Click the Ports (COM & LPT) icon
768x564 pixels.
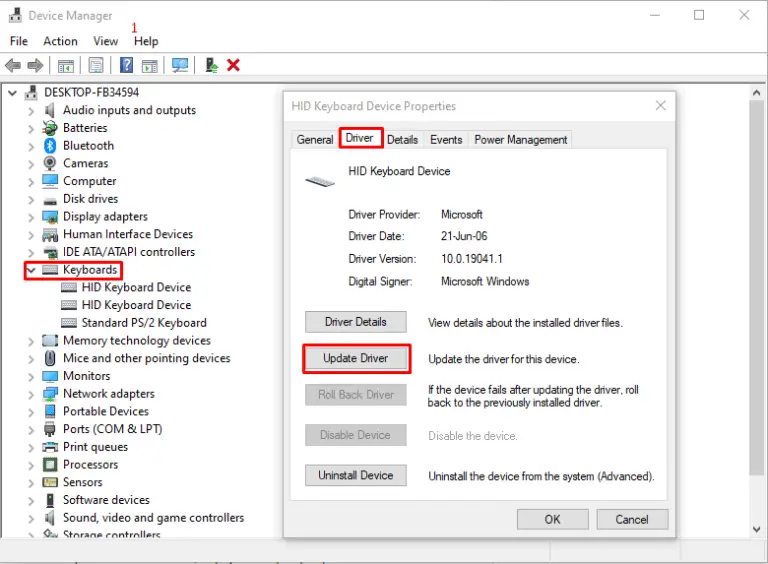pos(50,429)
